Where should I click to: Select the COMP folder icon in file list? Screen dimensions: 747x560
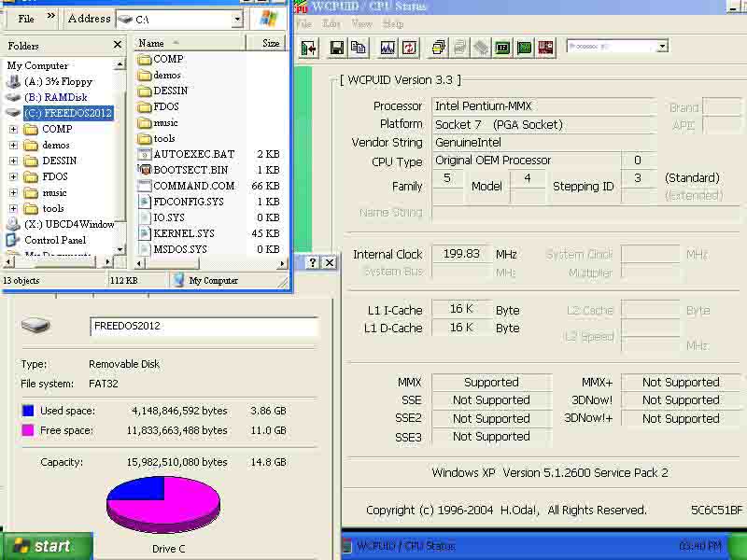tap(145, 59)
